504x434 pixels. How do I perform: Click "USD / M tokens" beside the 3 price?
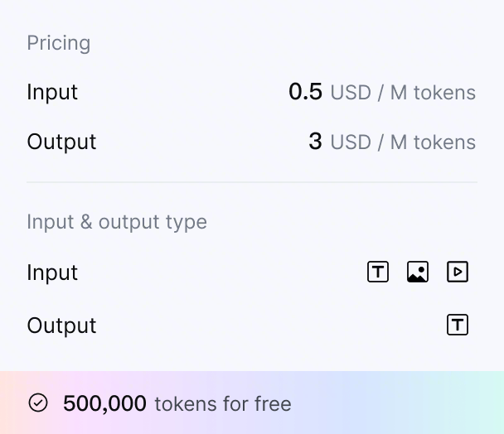pos(403,142)
